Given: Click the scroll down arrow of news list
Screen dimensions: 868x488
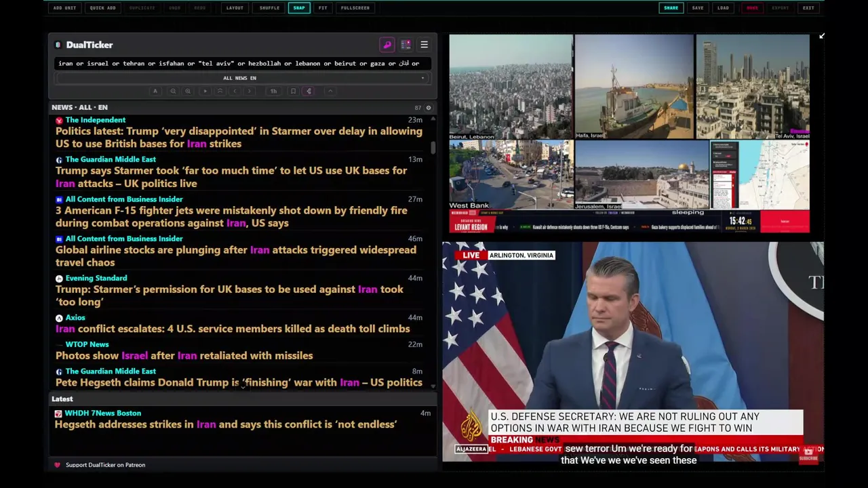Looking at the screenshot, I should click(433, 387).
